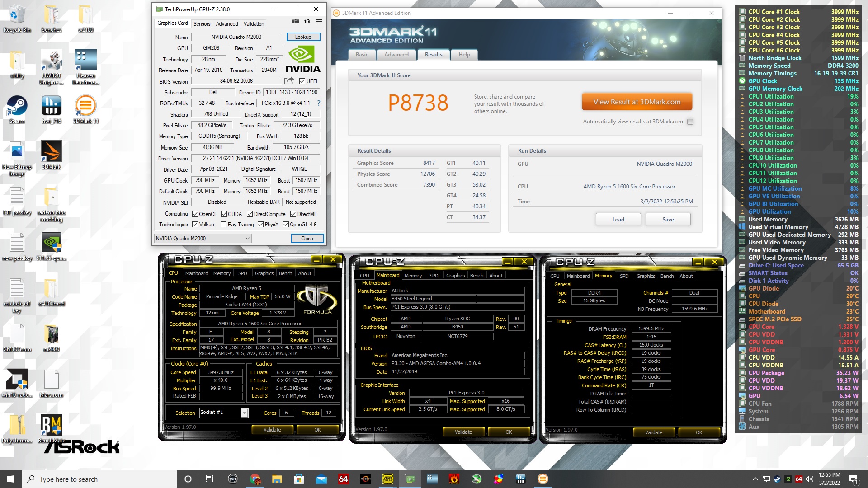Click the volume icon in system tray
The height and width of the screenshot is (488, 868).
pyautogui.click(x=809, y=479)
